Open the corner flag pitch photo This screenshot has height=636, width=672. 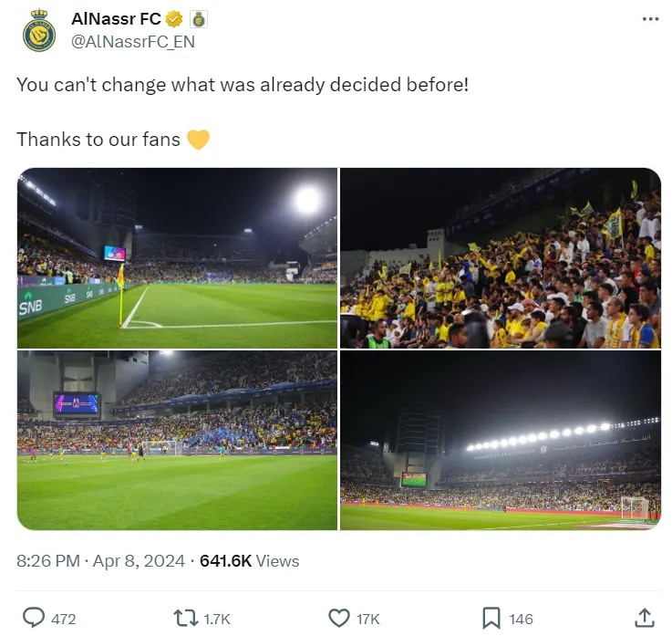coord(178,258)
